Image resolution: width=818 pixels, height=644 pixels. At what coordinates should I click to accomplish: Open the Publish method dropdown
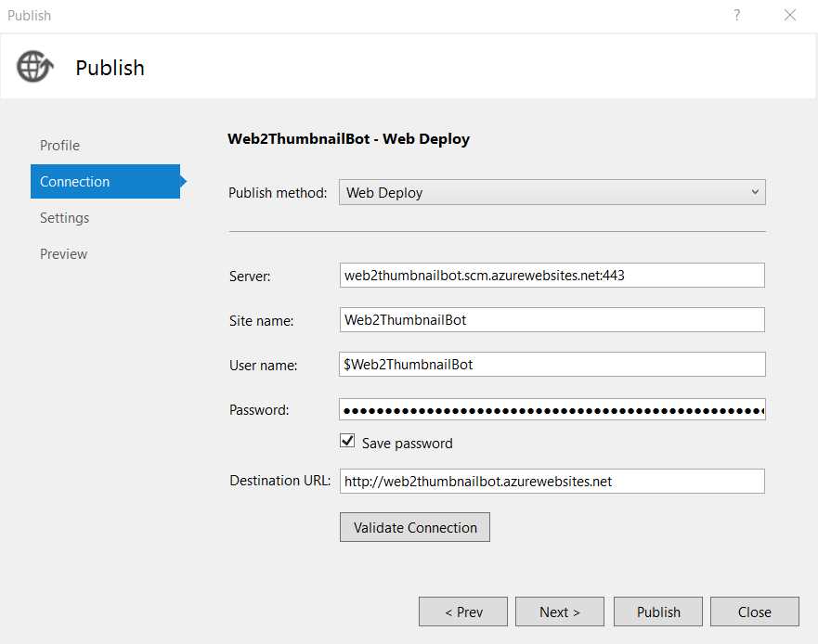[552, 192]
